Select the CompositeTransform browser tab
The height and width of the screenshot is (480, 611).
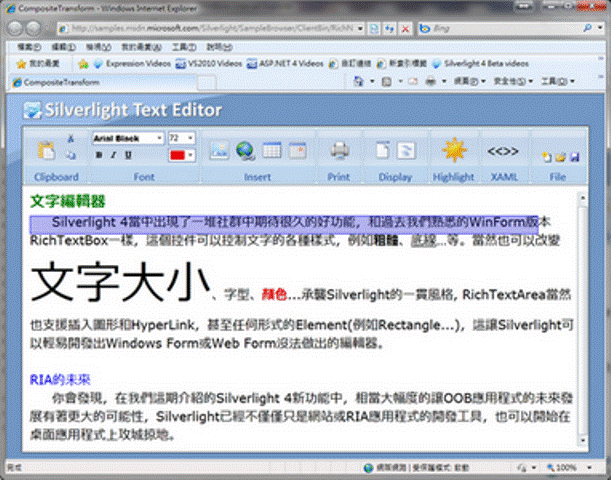(x=103, y=82)
